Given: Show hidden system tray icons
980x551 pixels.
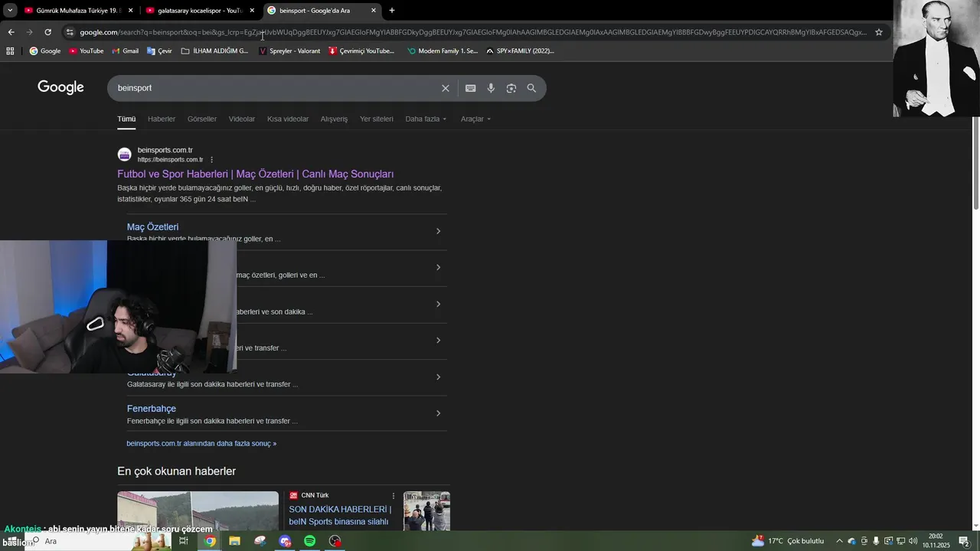Looking at the screenshot, I should pyautogui.click(x=839, y=541).
